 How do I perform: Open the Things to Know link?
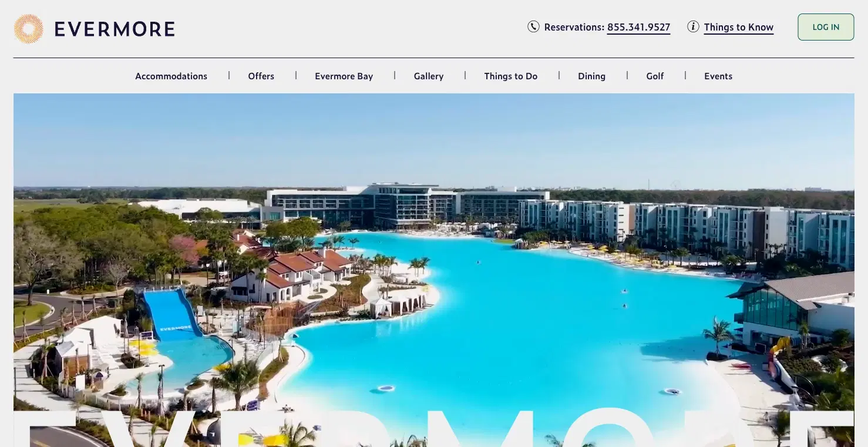pos(738,27)
